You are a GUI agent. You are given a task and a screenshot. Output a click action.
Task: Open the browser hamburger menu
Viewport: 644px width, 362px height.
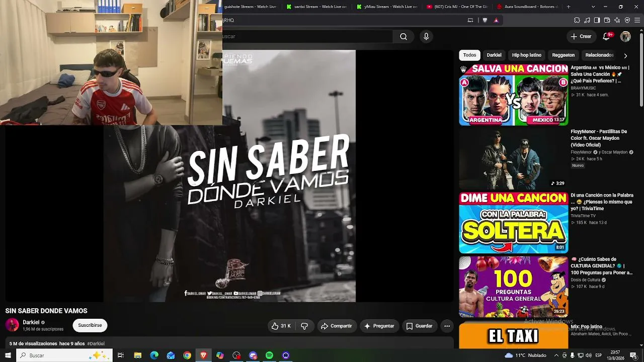click(637, 20)
